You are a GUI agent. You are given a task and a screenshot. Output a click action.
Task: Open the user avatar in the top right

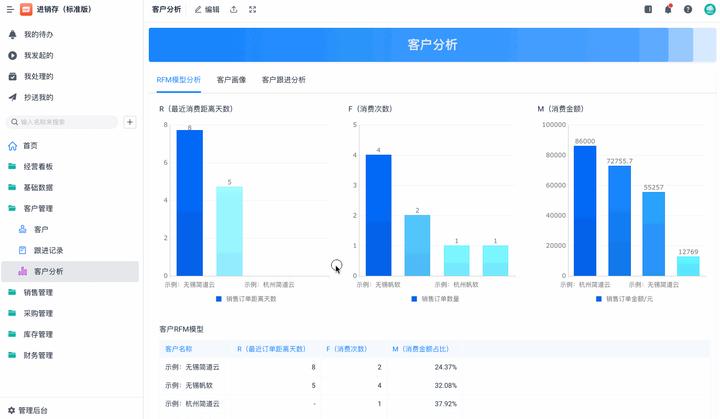point(709,9)
